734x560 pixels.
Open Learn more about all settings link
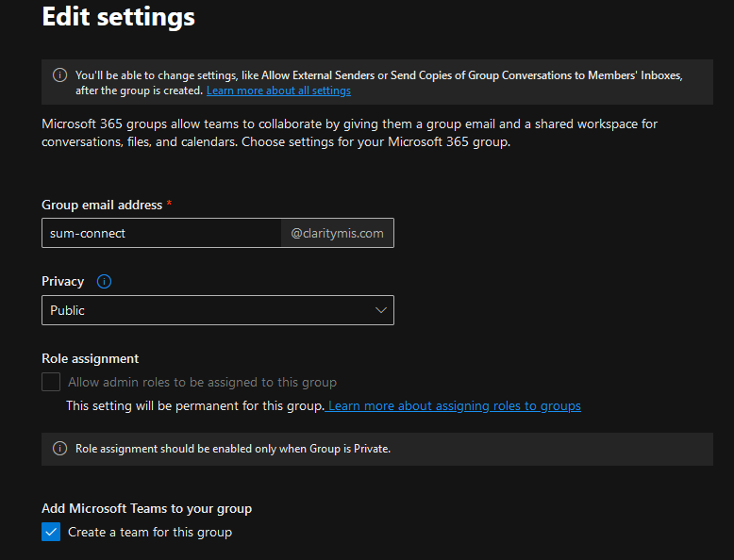tap(278, 91)
